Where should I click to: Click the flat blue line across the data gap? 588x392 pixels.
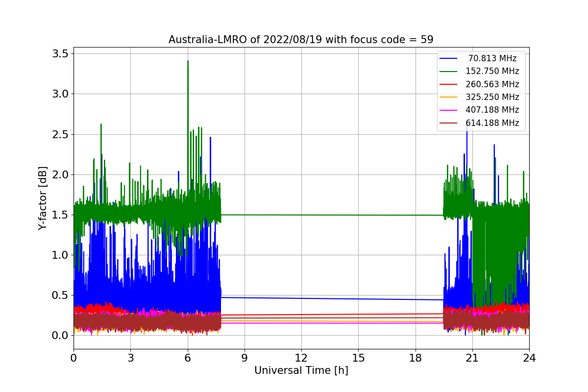332,298
